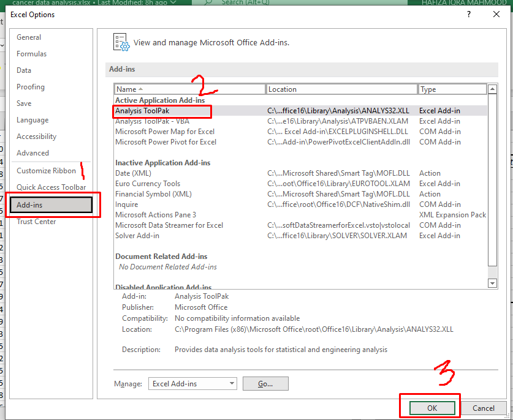Switch to Customize Ribbon settings
Image resolution: width=513 pixels, height=420 pixels.
point(45,170)
